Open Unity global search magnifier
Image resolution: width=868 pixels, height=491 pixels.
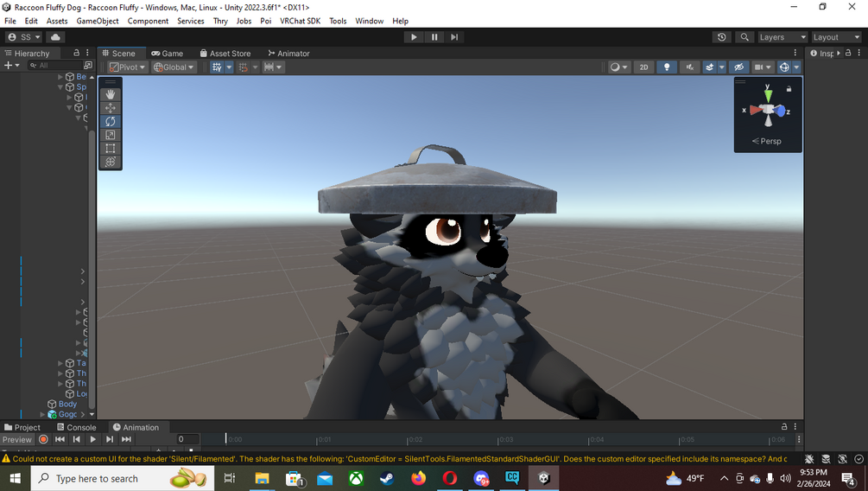(744, 37)
